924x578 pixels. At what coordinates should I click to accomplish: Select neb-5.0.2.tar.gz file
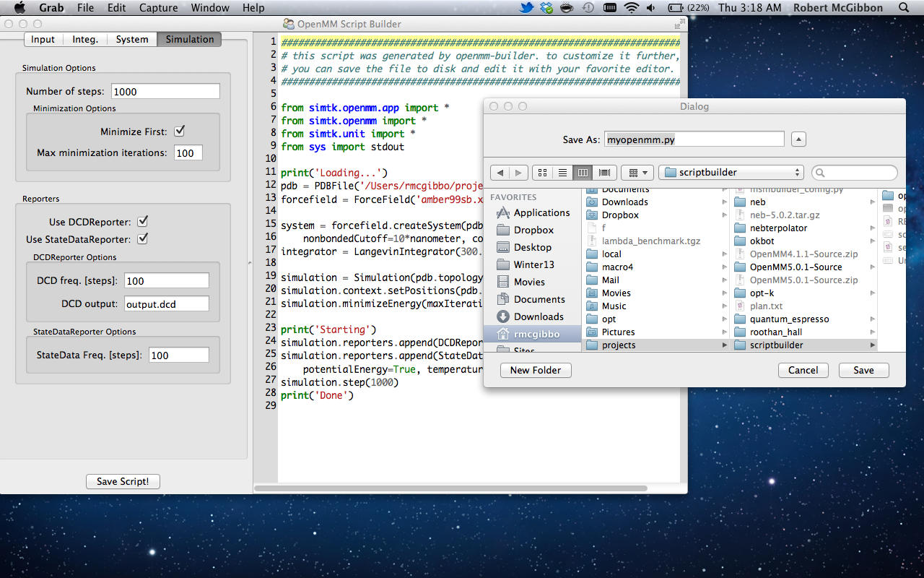point(804,215)
